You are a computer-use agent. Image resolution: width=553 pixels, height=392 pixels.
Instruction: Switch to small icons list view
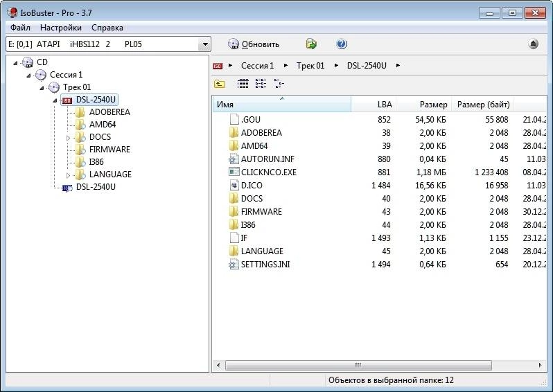click(261, 84)
